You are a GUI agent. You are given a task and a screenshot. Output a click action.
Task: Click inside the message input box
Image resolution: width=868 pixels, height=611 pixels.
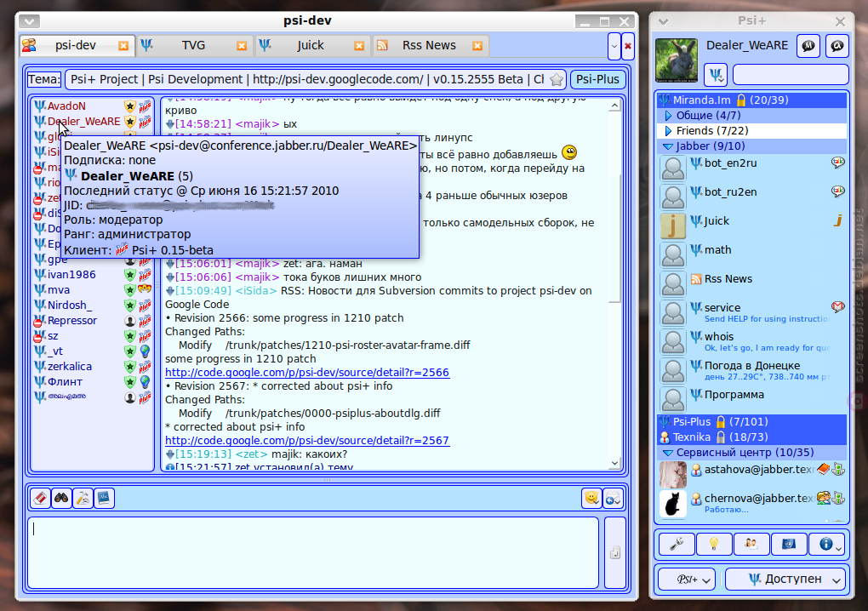[313, 552]
